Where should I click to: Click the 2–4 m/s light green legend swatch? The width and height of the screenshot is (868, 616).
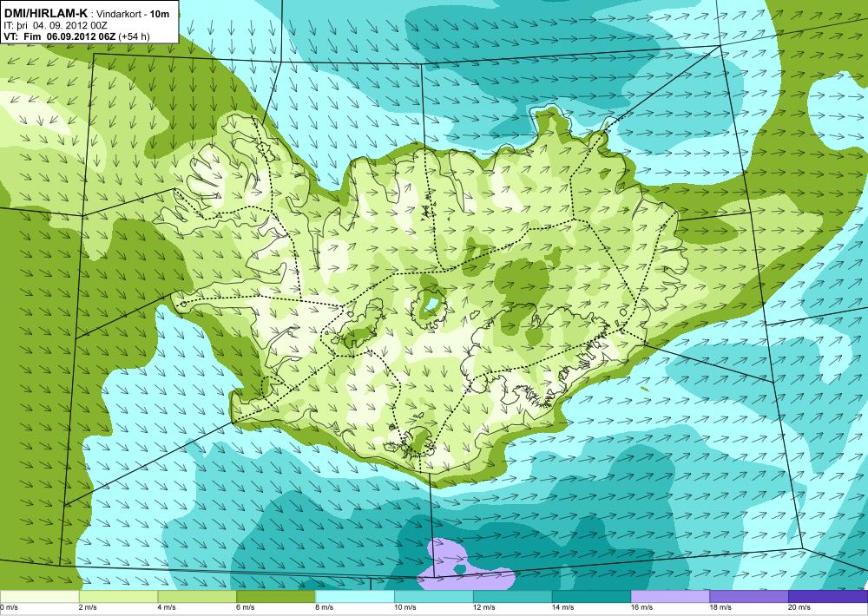coord(118,597)
